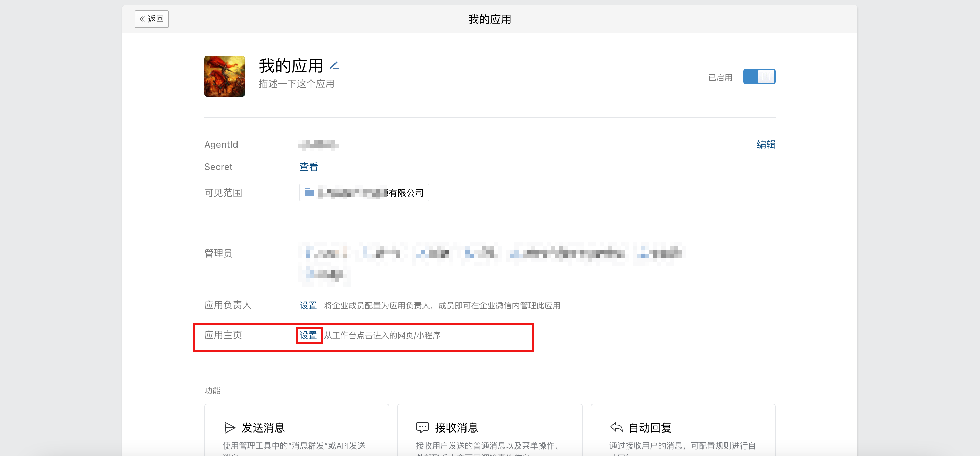Click the 我的应用 page header title

490,19
